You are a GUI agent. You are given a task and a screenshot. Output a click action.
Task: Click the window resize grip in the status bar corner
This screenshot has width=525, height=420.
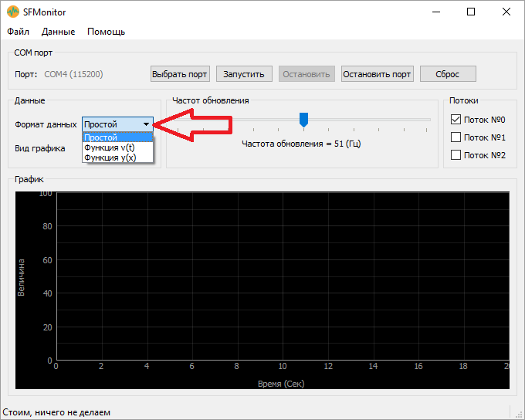click(520, 415)
